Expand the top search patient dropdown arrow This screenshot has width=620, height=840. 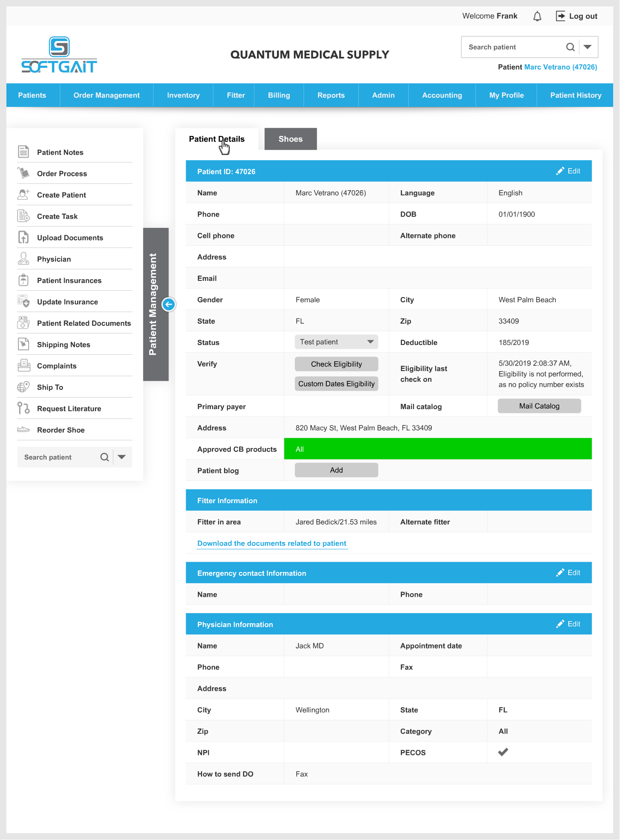[x=588, y=47]
